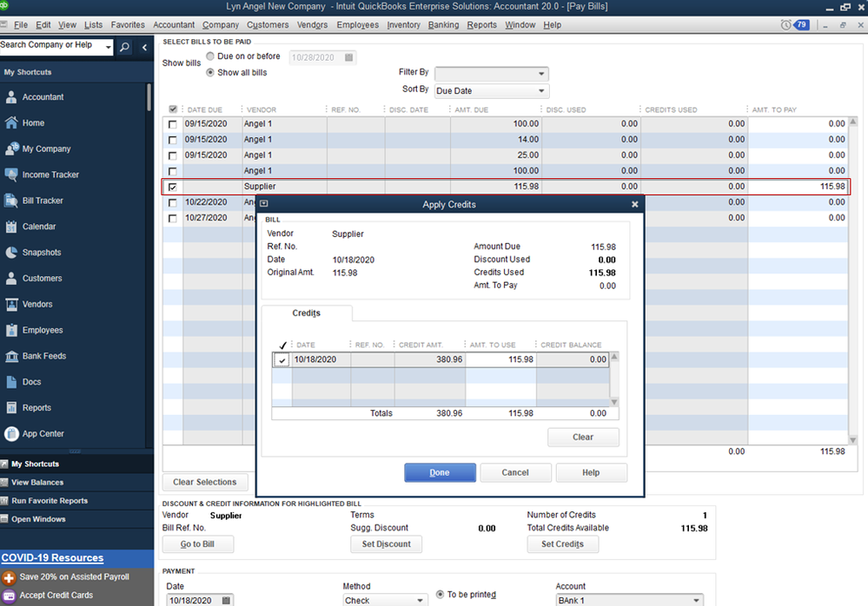This screenshot has height=606, width=868.
Task: Open Snapshots from the sidebar icon
Action: point(11,253)
